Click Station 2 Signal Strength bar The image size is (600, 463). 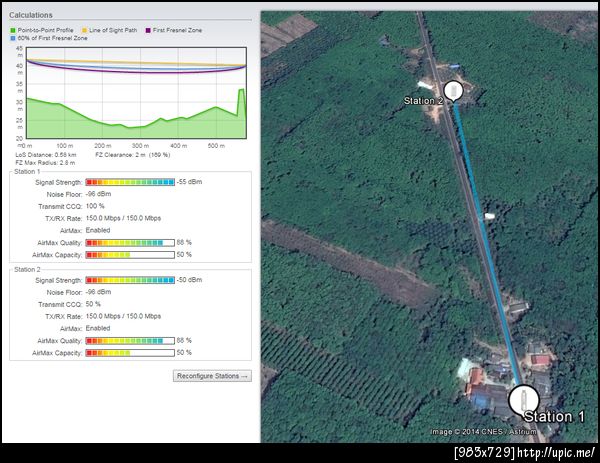pos(130,280)
